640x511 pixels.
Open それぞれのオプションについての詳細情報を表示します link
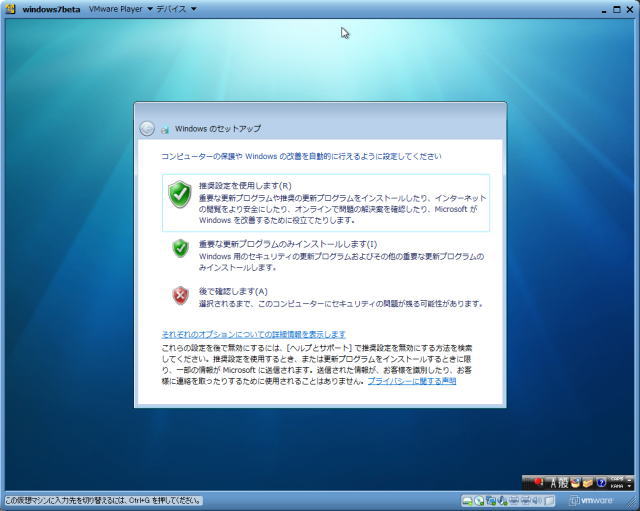point(253,334)
